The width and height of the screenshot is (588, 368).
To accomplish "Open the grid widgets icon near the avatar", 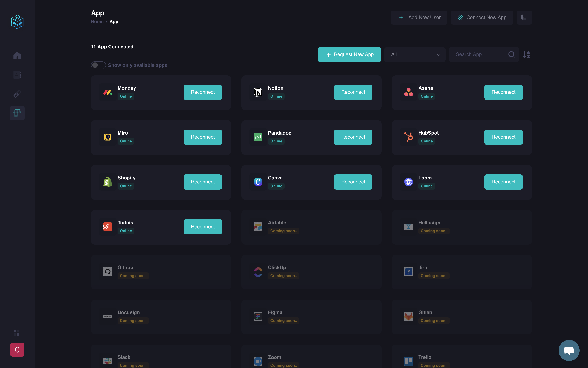I will 16,333.
